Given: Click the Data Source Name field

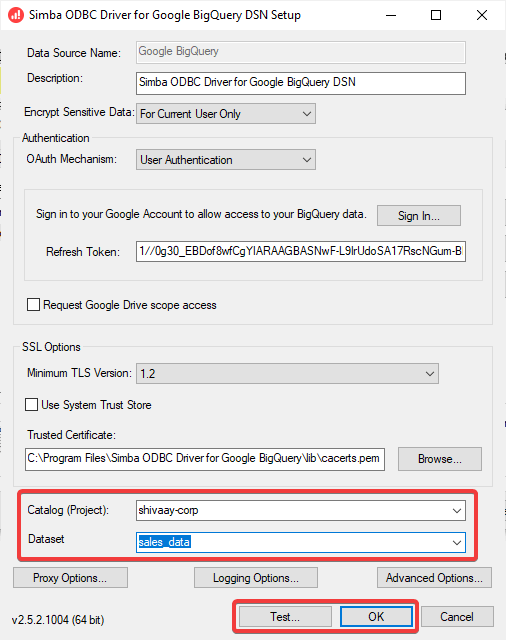Looking at the screenshot, I should 301,52.
